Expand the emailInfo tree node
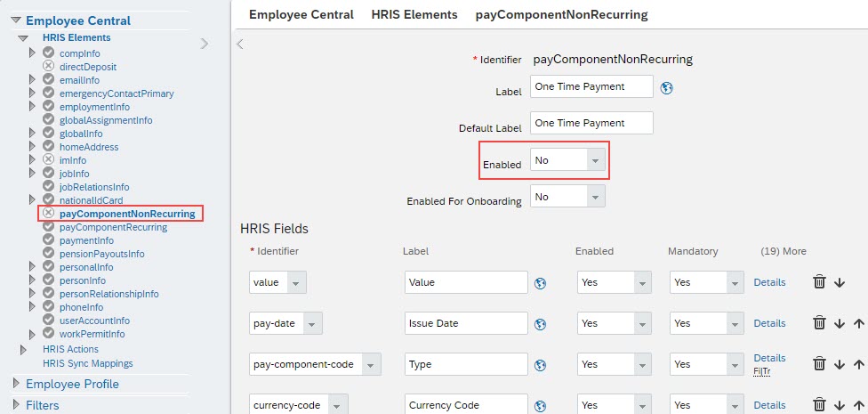Screen dimensions: 868x414 click(32, 80)
